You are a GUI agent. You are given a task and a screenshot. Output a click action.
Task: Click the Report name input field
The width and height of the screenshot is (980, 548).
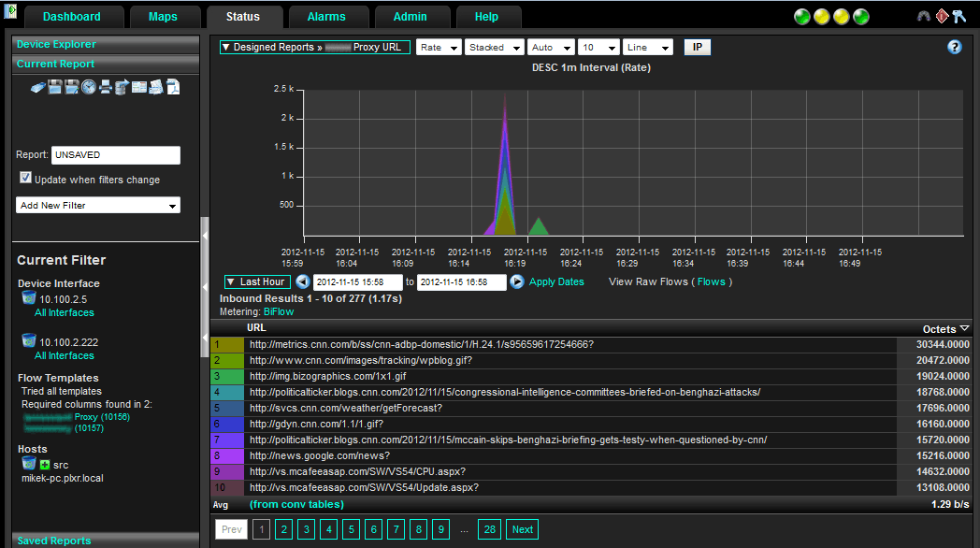[x=116, y=155]
